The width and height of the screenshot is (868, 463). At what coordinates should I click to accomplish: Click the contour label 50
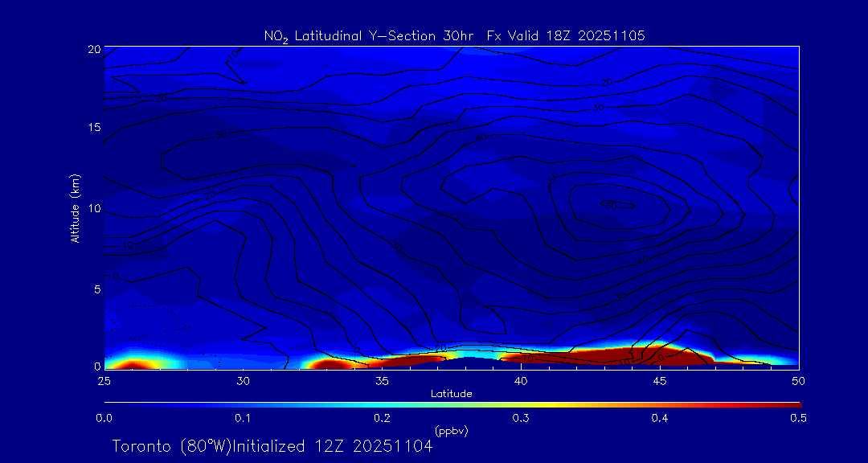553,177
